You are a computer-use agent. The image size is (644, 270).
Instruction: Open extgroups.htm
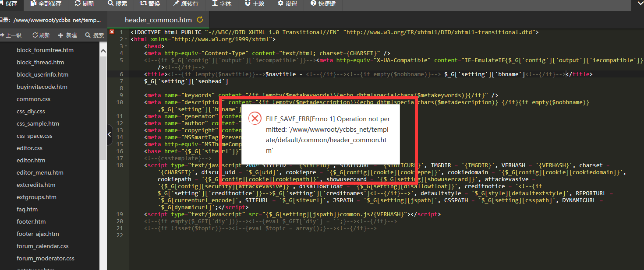pyautogui.click(x=36, y=197)
